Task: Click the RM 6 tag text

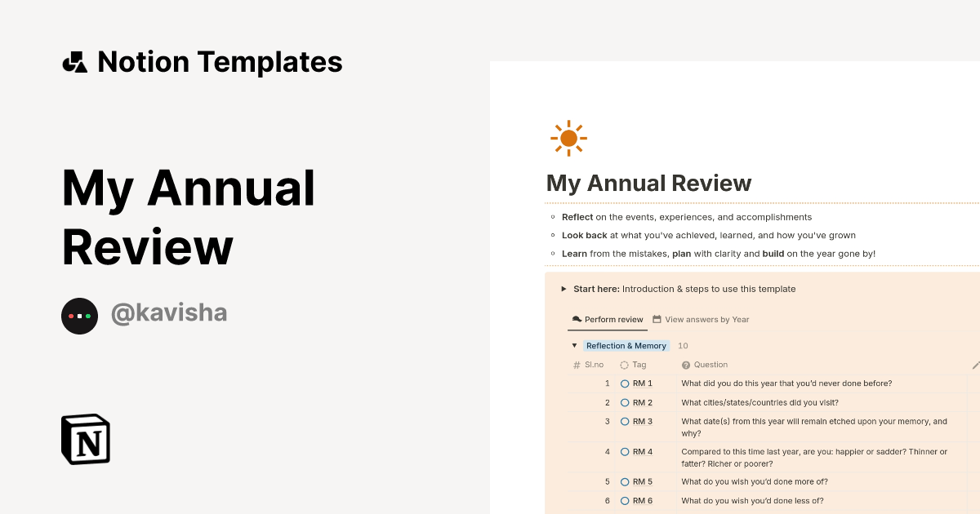Action: [643, 501]
